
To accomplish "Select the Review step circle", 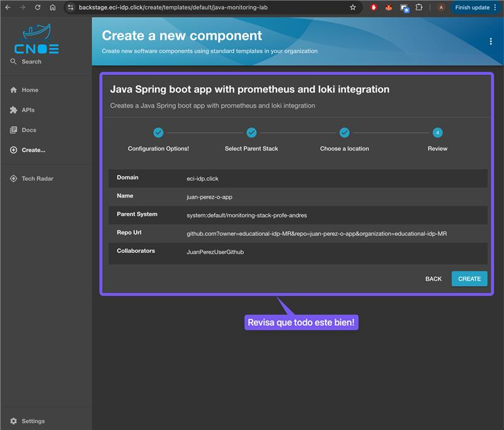I will point(437,133).
